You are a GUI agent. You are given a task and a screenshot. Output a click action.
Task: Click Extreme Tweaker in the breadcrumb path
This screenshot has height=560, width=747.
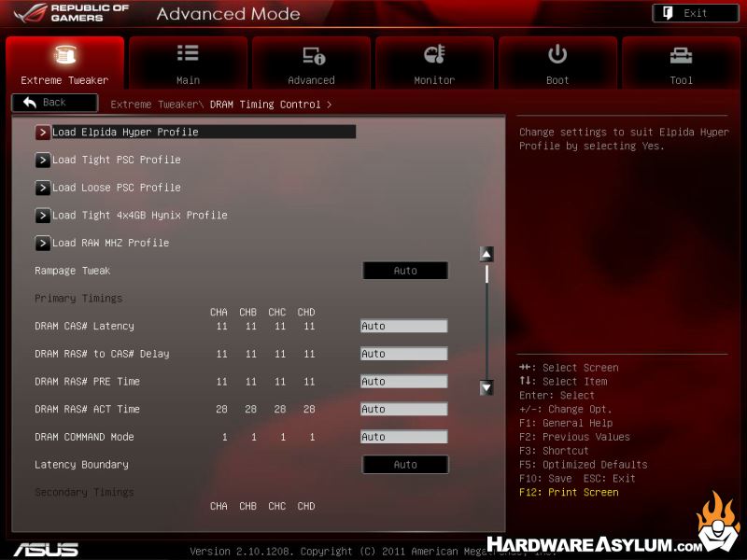click(154, 105)
